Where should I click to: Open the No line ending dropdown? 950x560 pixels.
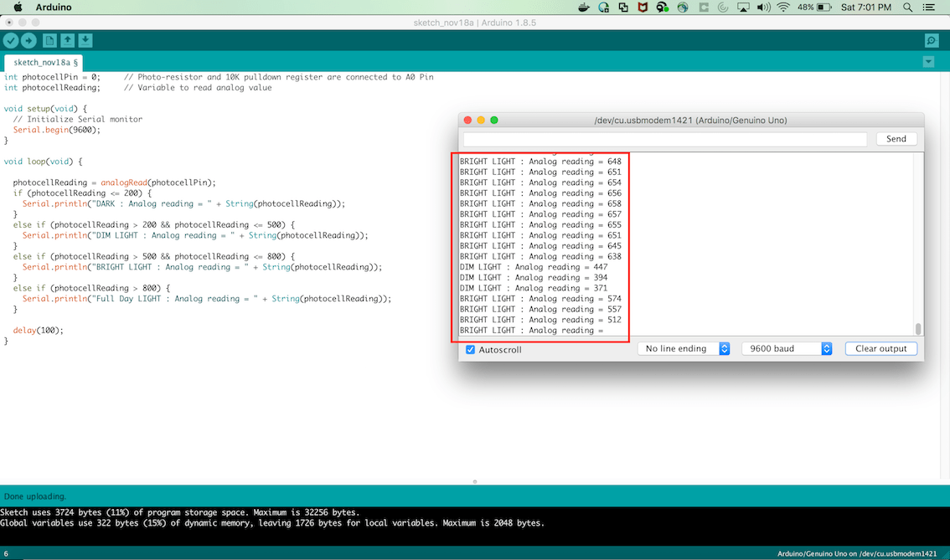[684, 349]
